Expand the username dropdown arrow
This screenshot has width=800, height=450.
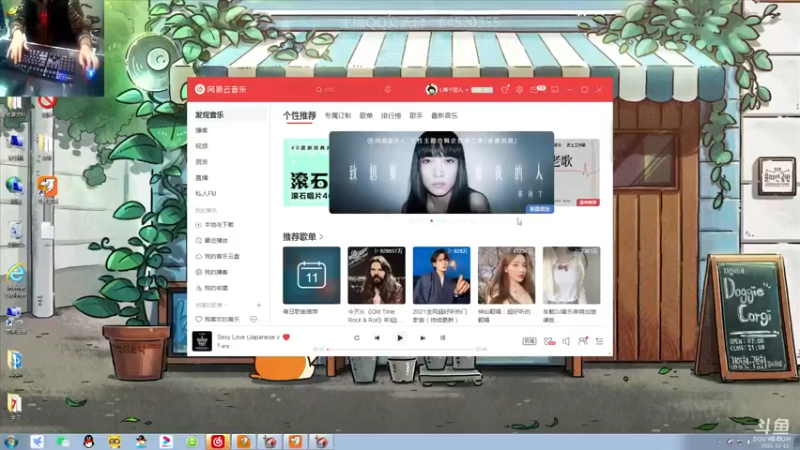pyautogui.click(x=467, y=90)
